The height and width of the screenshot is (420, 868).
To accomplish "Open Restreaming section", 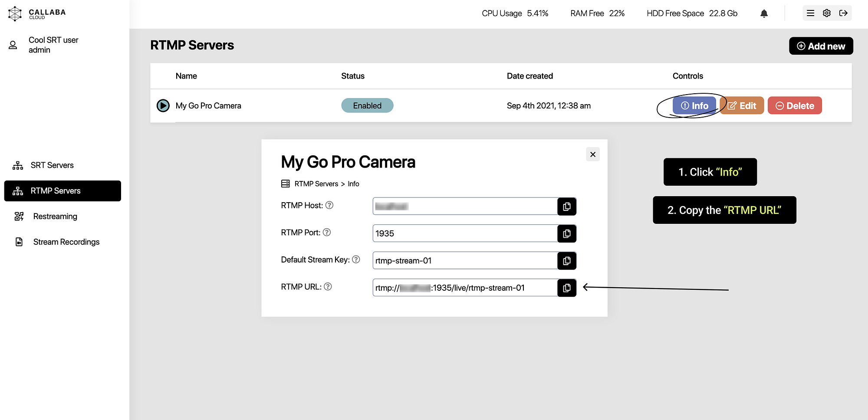I will (62, 217).
